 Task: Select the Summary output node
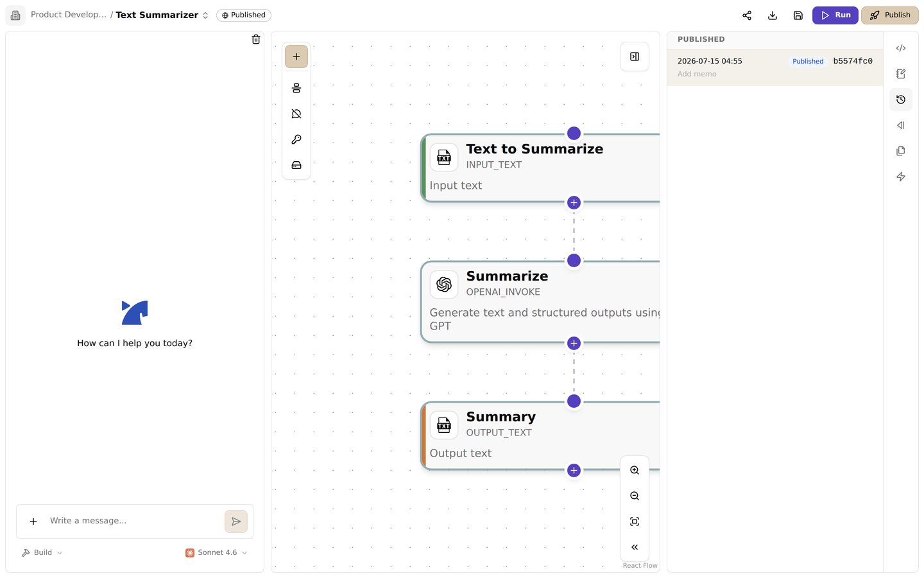click(x=540, y=436)
